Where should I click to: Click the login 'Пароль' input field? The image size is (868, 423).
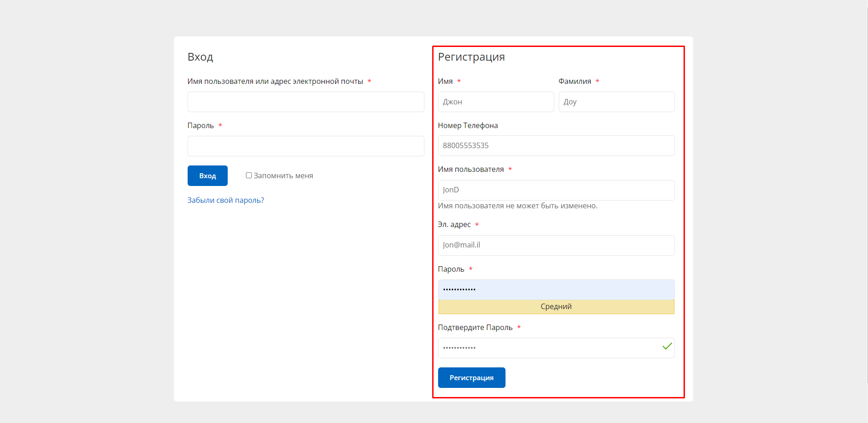click(x=306, y=146)
